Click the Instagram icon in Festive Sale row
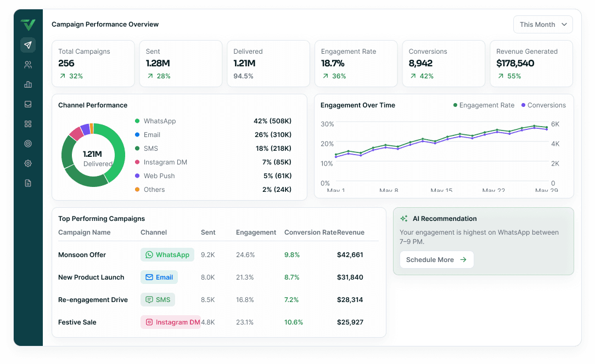This screenshot has height=364, width=595. pos(149,322)
